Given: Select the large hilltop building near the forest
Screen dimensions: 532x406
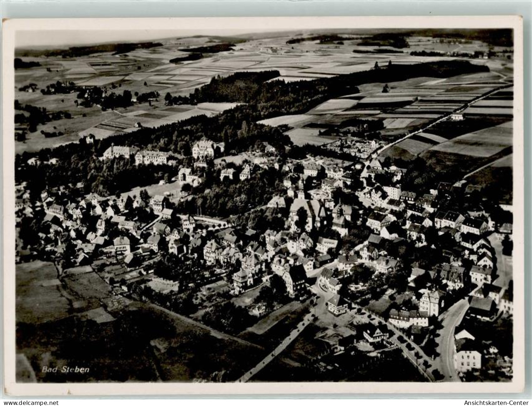Looking at the screenshot, I should [x=203, y=149].
